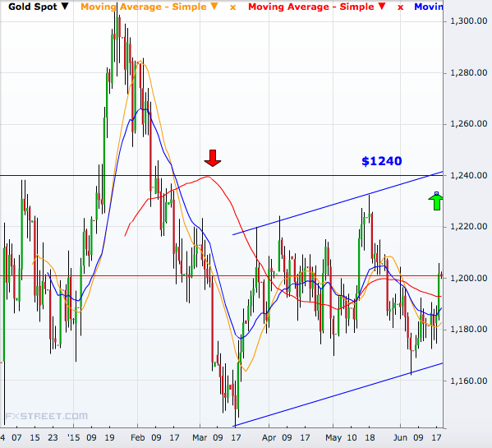Select the orange Moving Average - Simple label

144,7
